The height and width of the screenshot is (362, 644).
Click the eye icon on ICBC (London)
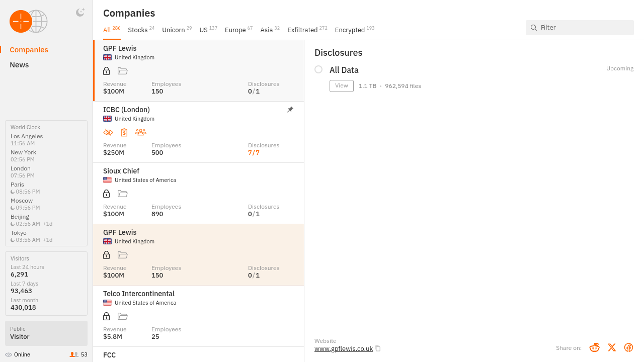pyautogui.click(x=108, y=132)
